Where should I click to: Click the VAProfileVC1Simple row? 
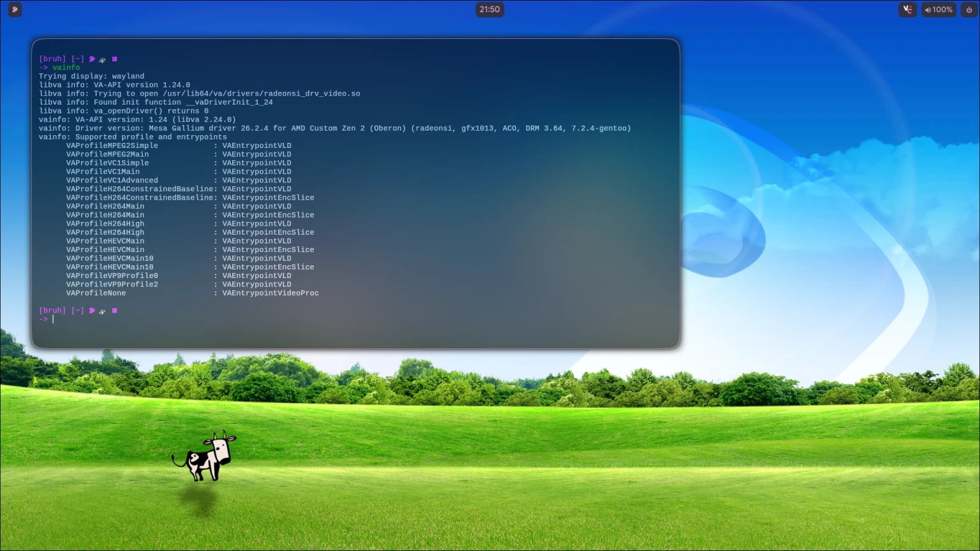point(179,163)
